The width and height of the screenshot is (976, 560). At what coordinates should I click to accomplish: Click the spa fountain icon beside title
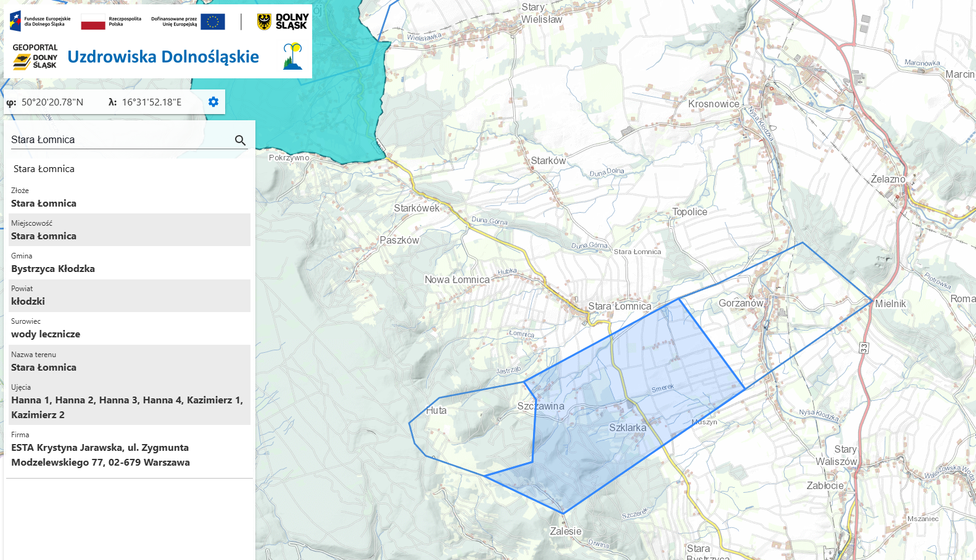(292, 57)
